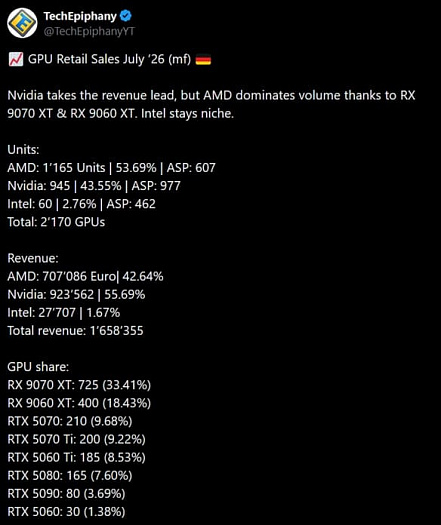Click the AMD 707'086 Euro revenue line
This screenshot has height=525, width=441.
click(85, 276)
